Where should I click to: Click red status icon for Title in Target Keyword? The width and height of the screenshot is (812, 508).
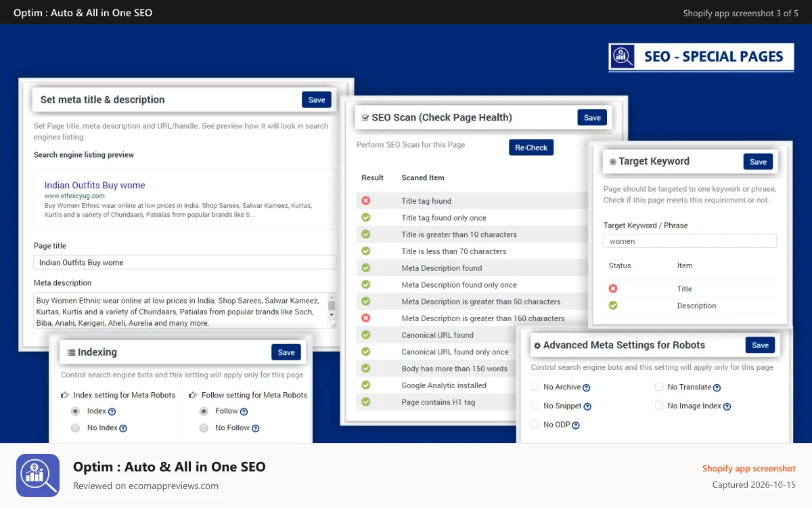click(x=613, y=289)
